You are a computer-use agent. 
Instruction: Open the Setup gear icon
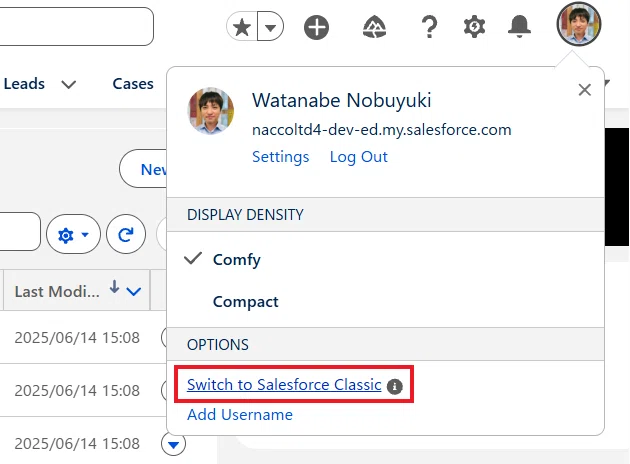click(475, 27)
